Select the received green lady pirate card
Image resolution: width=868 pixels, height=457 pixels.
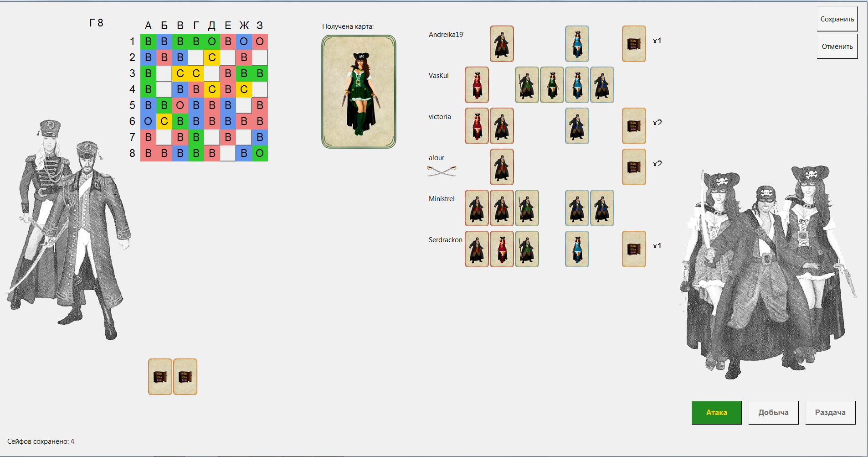[359, 92]
